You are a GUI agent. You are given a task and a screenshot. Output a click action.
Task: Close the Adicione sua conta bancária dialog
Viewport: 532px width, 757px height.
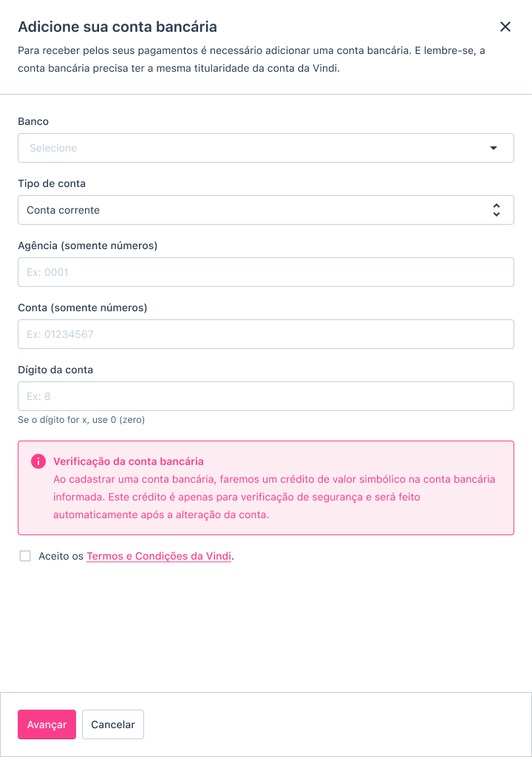point(505,27)
